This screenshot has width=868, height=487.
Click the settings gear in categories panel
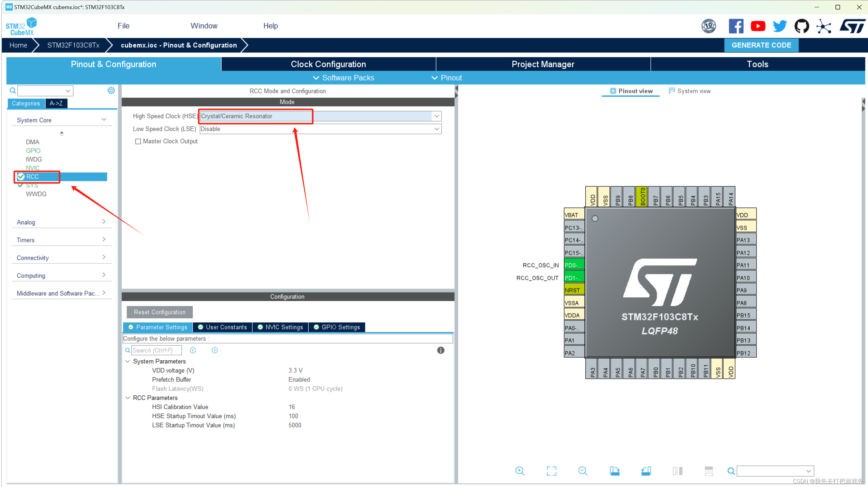(x=111, y=90)
